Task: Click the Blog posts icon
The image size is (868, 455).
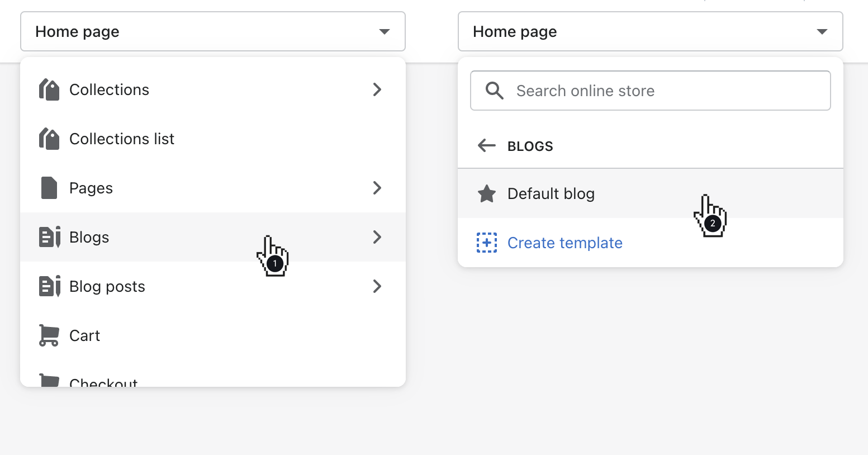Action: click(x=49, y=286)
